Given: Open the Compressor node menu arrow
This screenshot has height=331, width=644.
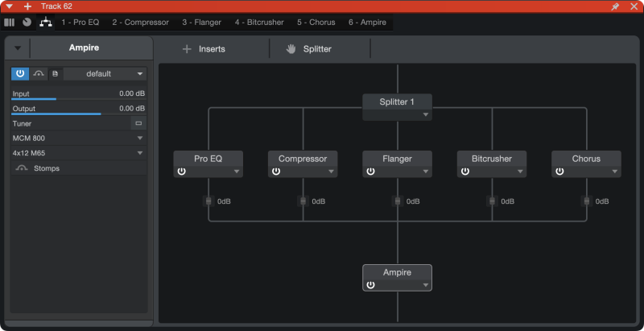Looking at the screenshot, I should click(331, 172).
